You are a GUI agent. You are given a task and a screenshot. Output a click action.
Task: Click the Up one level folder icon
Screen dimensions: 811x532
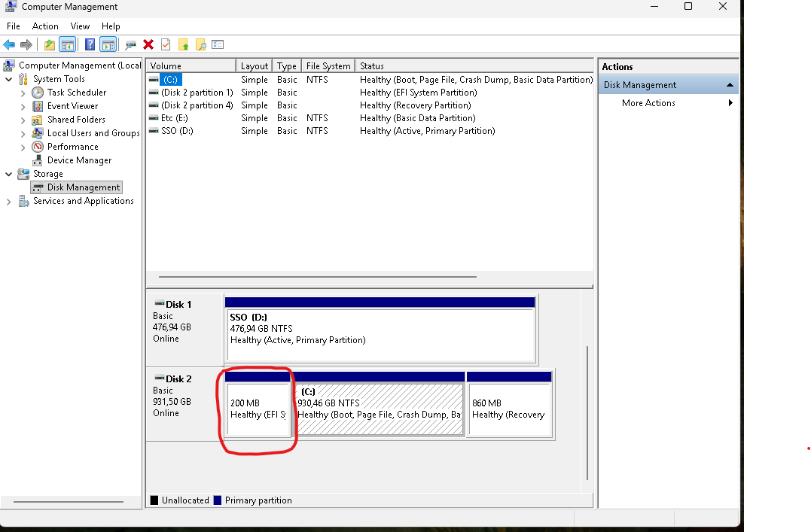(184, 45)
